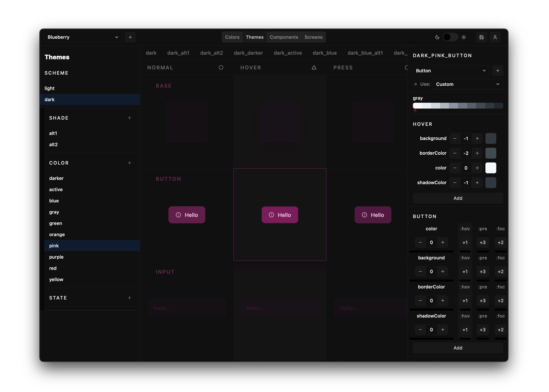Add a new color with plus icon
This screenshot has height=392, width=549.
pyautogui.click(x=129, y=163)
